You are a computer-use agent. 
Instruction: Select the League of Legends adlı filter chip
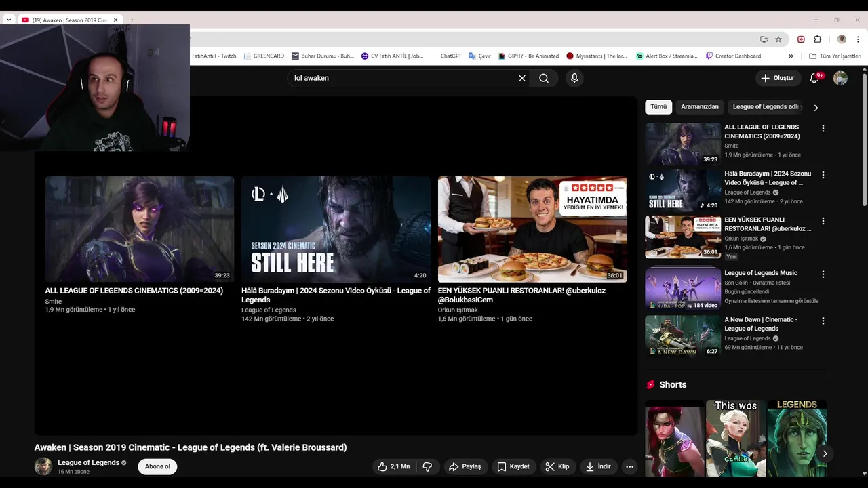(x=766, y=106)
